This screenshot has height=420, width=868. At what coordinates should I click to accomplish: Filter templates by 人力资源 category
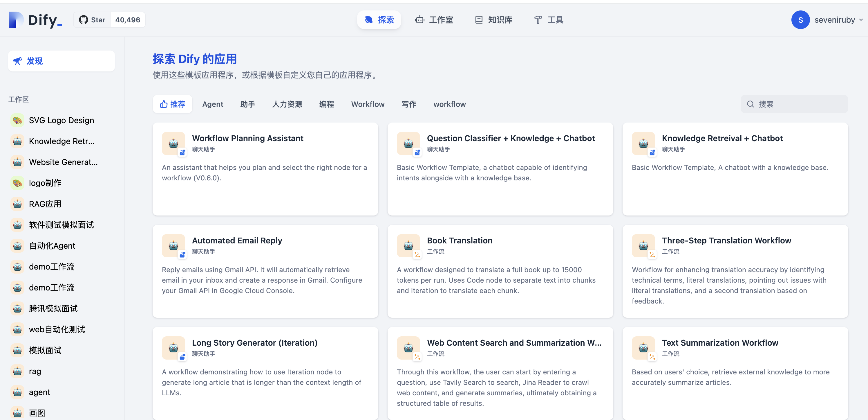pos(287,104)
